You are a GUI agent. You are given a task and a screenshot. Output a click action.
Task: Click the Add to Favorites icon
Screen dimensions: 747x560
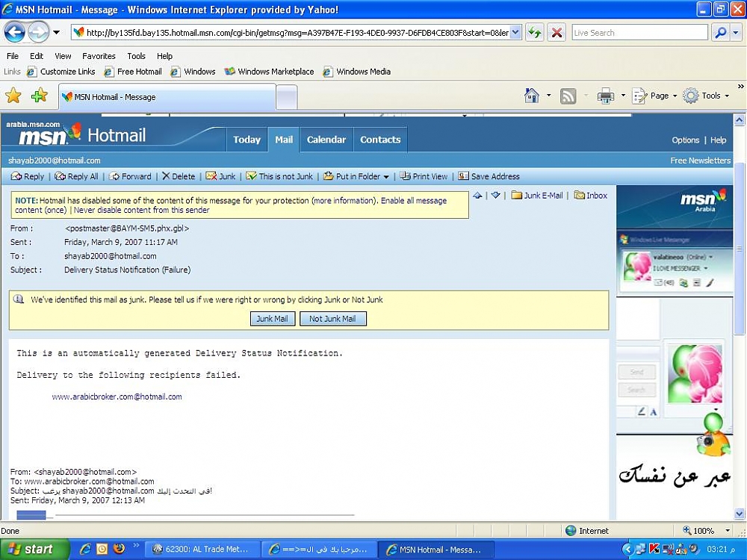coord(39,96)
